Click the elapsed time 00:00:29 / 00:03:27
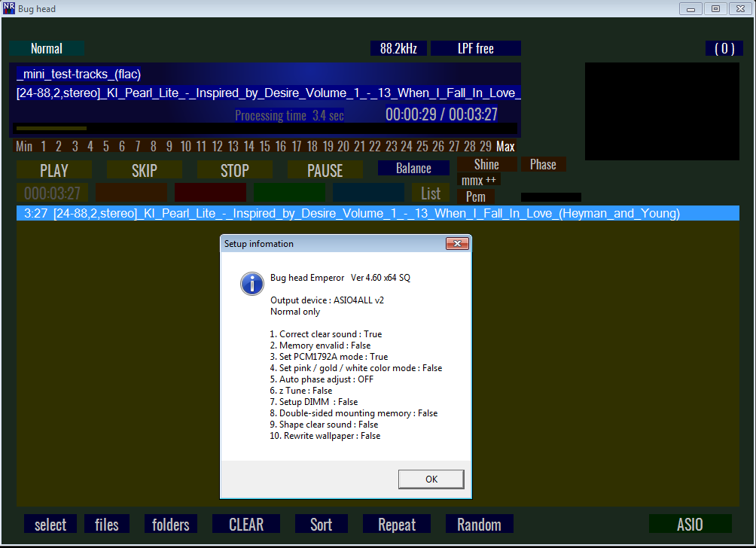The height and width of the screenshot is (548, 756). click(441, 114)
